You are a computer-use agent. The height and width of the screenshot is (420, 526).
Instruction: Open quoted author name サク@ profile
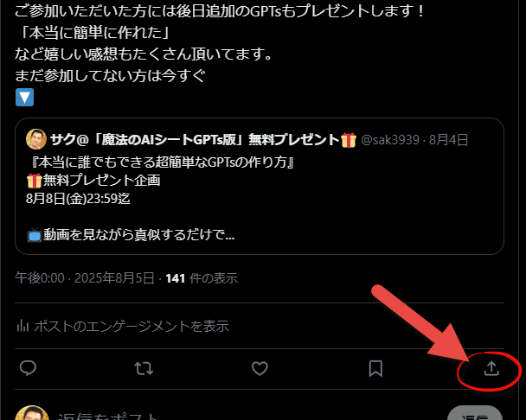tap(195, 140)
